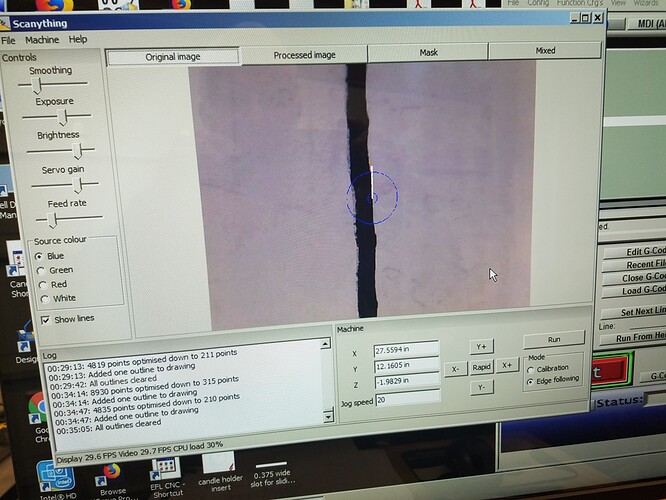The width and height of the screenshot is (666, 500).
Task: Click the Y coordinate field
Action: tap(407, 365)
